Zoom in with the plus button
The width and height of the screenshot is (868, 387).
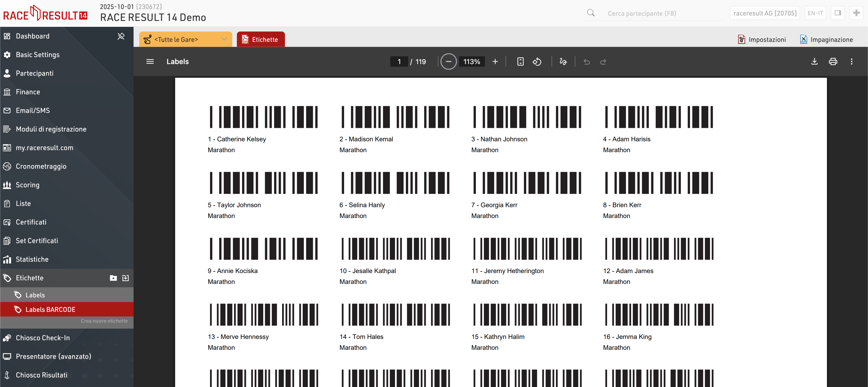[495, 62]
